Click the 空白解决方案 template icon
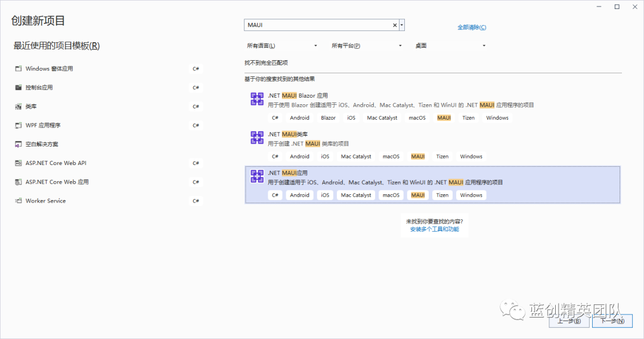644x339 pixels. tap(18, 144)
